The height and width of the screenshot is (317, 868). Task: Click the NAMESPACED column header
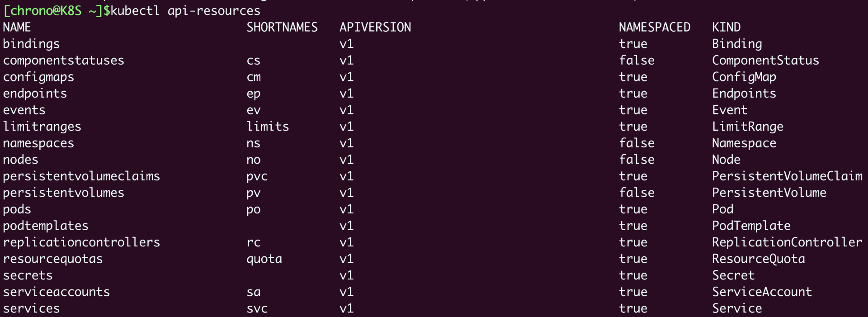[x=654, y=27]
